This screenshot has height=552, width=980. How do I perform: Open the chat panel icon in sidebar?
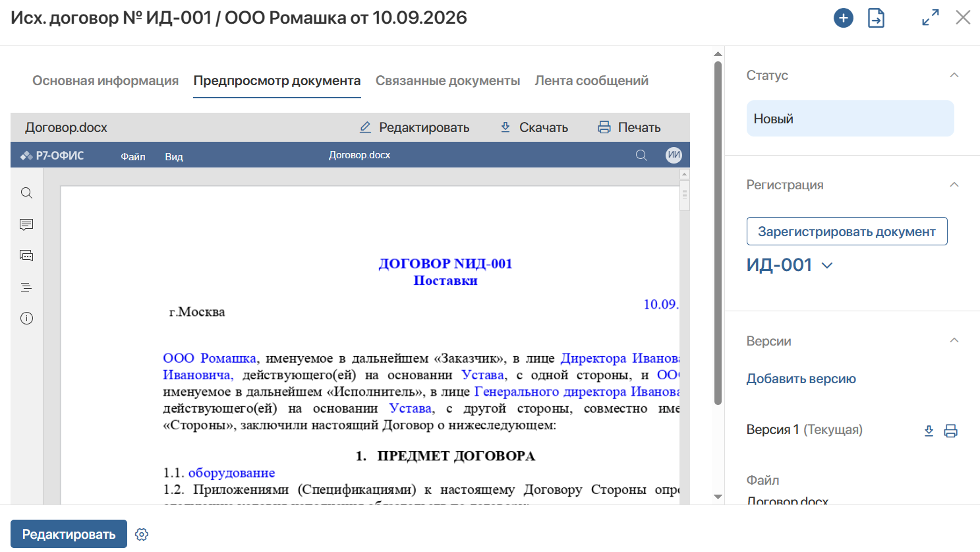pyautogui.click(x=26, y=255)
